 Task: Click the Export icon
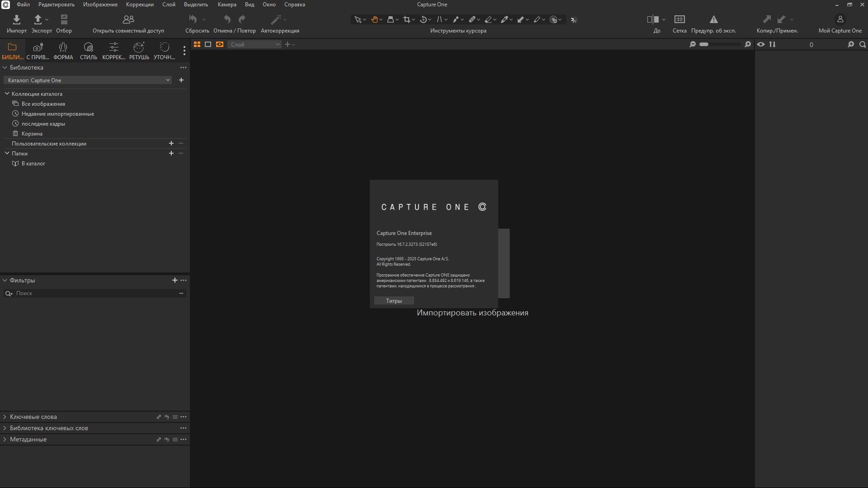tap(38, 19)
